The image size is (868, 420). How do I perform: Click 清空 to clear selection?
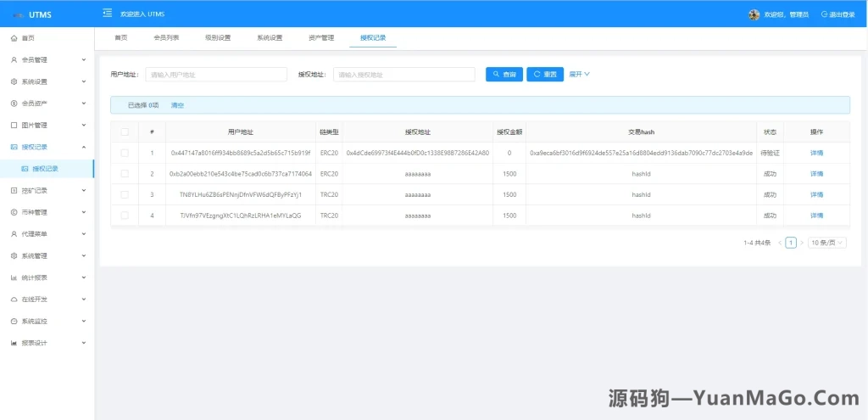177,105
